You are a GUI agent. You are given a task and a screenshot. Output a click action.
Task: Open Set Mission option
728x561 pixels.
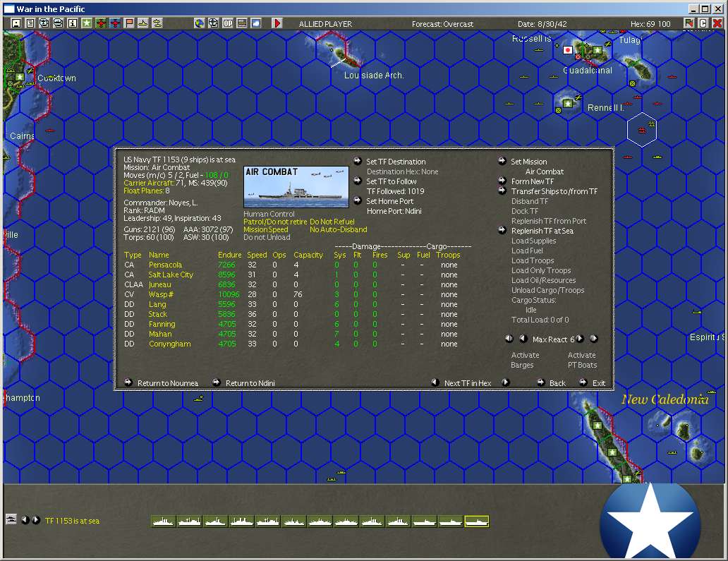point(529,162)
